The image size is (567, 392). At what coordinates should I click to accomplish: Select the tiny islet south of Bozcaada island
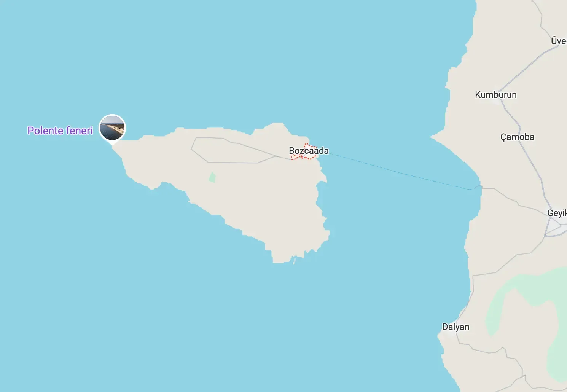click(294, 261)
